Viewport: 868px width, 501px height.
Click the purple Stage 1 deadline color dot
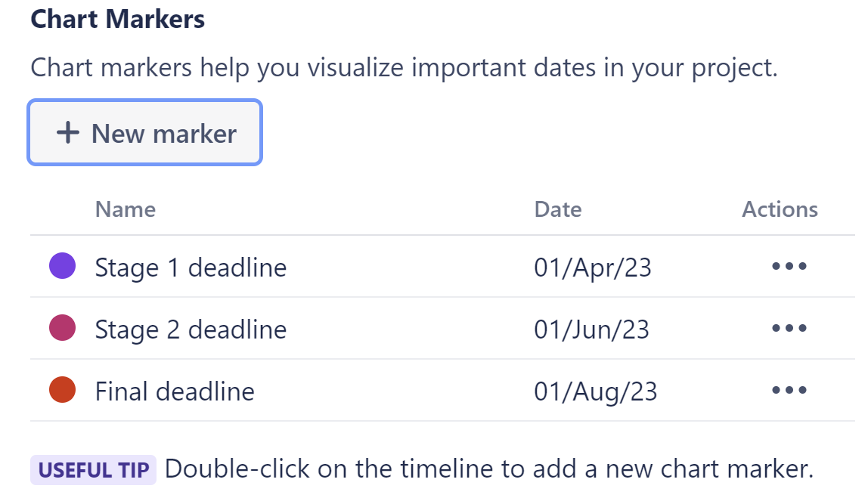[x=62, y=266]
